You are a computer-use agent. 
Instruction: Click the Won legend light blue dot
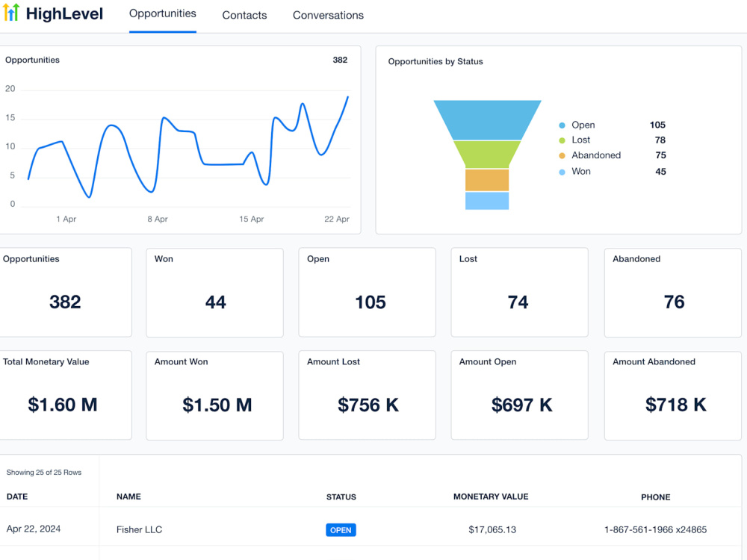pyautogui.click(x=562, y=172)
